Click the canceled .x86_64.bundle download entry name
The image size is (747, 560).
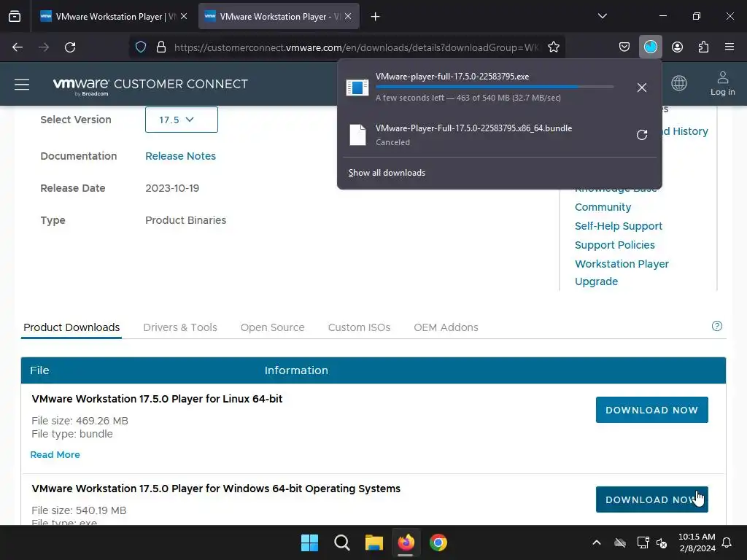473,128
